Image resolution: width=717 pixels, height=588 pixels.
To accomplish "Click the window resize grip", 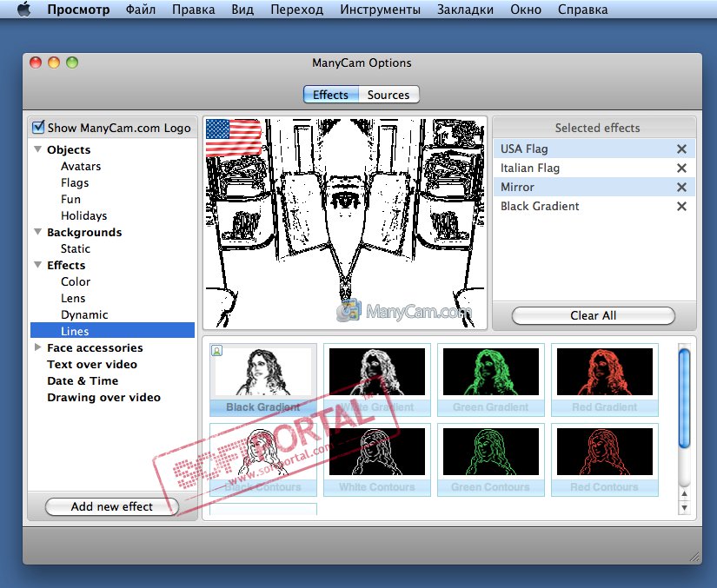I will 694,557.
